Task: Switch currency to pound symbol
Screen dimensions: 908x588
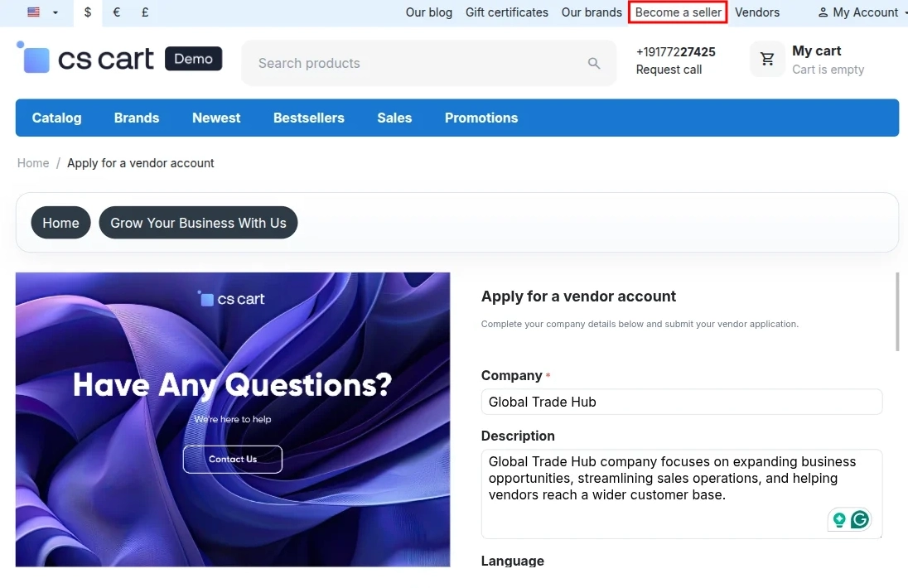Action: (x=145, y=12)
